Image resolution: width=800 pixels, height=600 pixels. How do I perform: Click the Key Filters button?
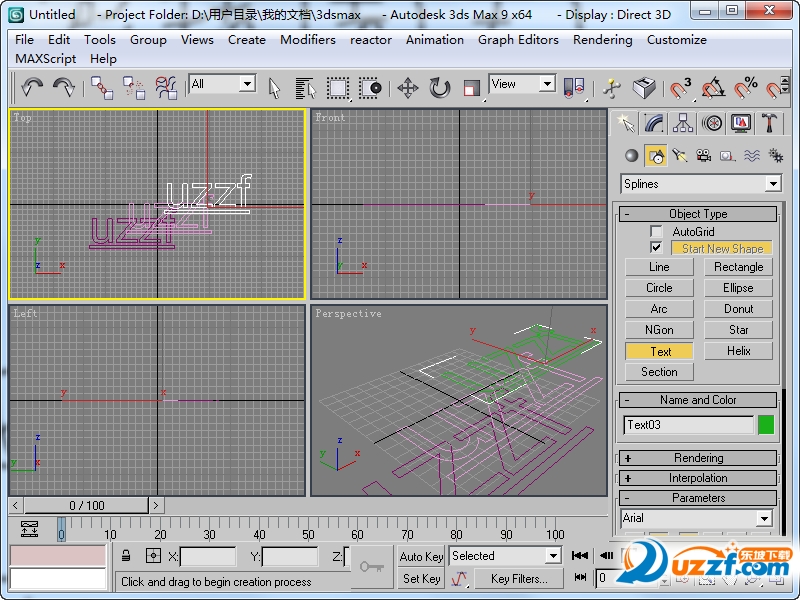pyautogui.click(x=517, y=579)
